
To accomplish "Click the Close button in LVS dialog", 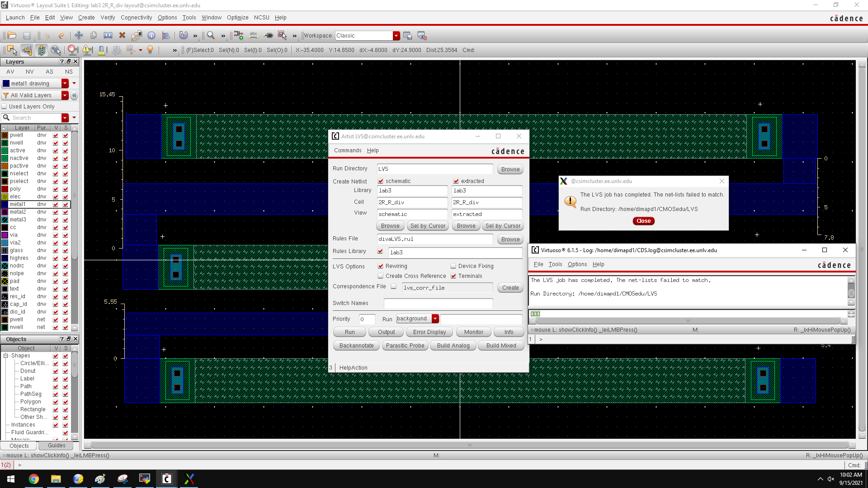I will [643, 221].
